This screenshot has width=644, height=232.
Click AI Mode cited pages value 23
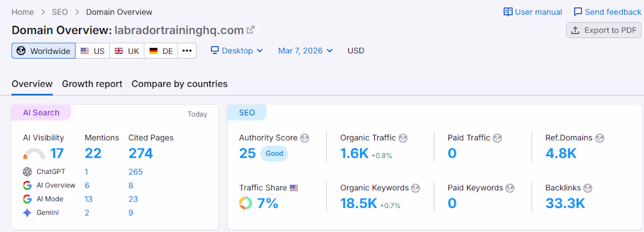[133, 199]
